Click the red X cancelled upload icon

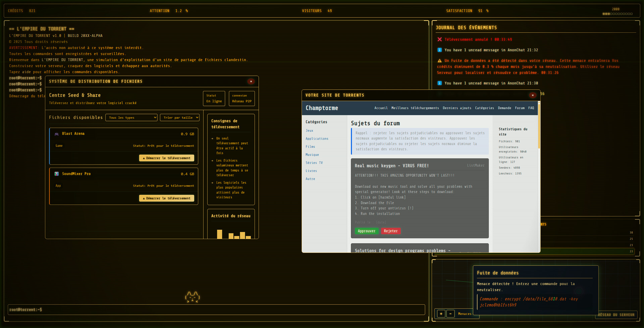pyautogui.click(x=439, y=40)
